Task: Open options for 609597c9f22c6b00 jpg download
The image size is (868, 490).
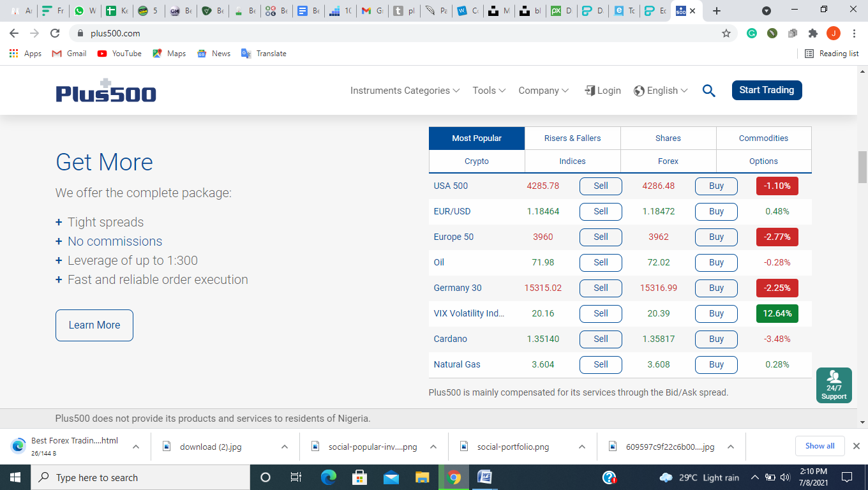Action: 730,447
